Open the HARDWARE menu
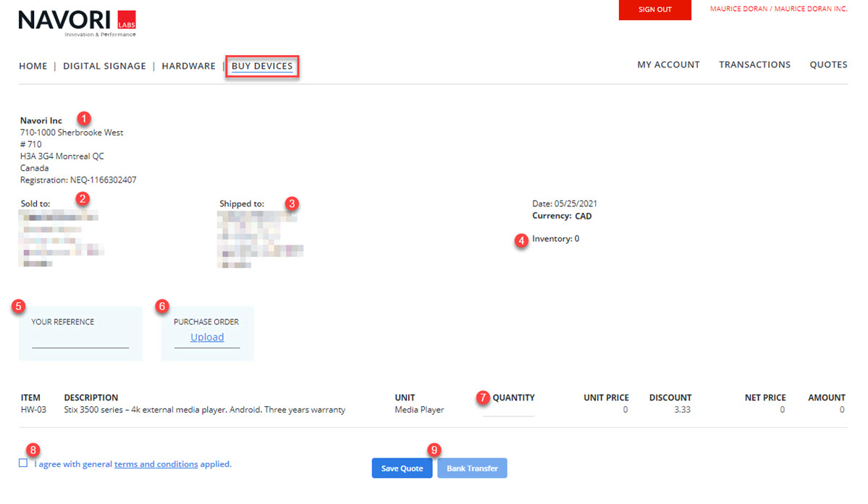The width and height of the screenshot is (868, 504). 189,66
